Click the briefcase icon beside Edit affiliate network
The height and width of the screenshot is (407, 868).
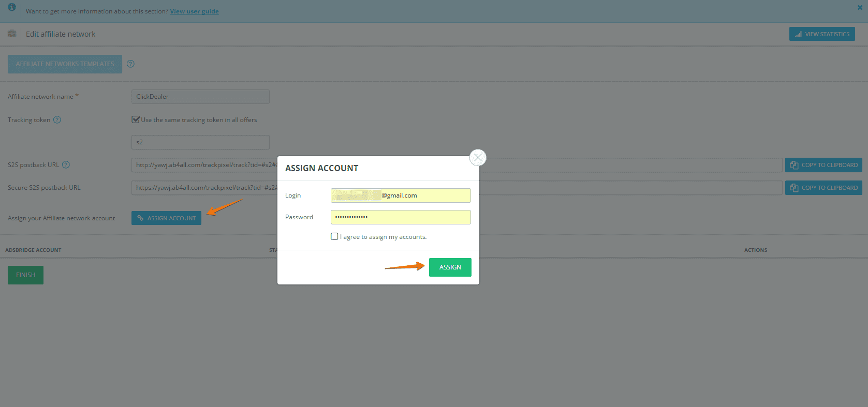tap(12, 34)
